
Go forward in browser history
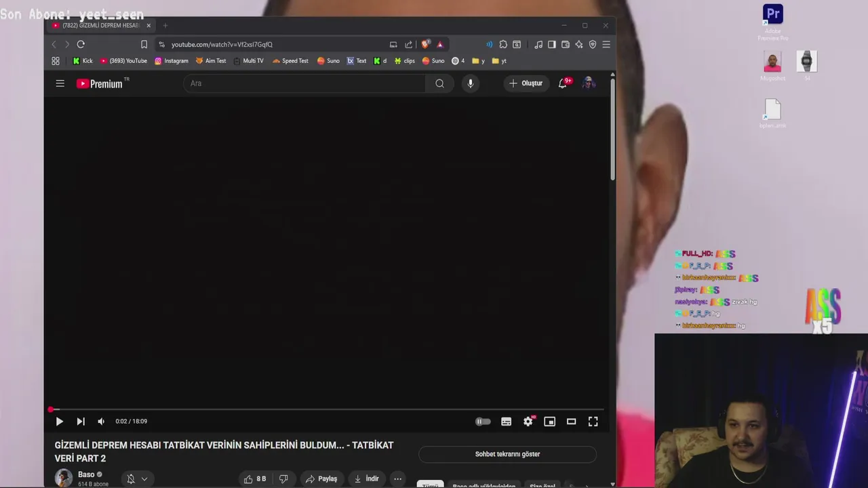click(x=66, y=45)
